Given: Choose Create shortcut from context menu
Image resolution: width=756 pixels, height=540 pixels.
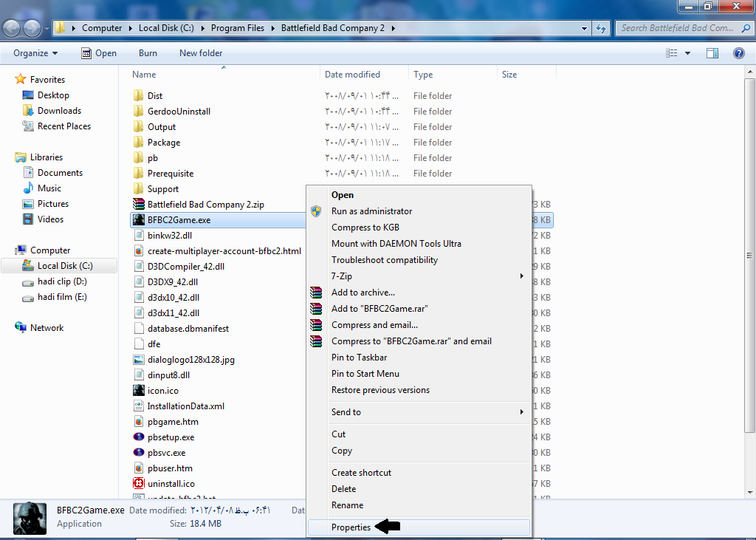Looking at the screenshot, I should point(419,473).
